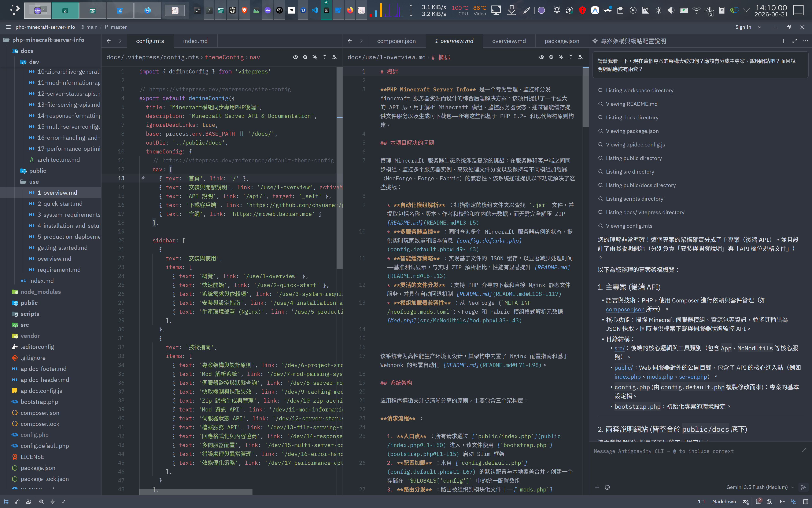The image size is (812, 508).
Task: Toggle the agent panel sparkle icon in status bar
Action: [x=794, y=501]
